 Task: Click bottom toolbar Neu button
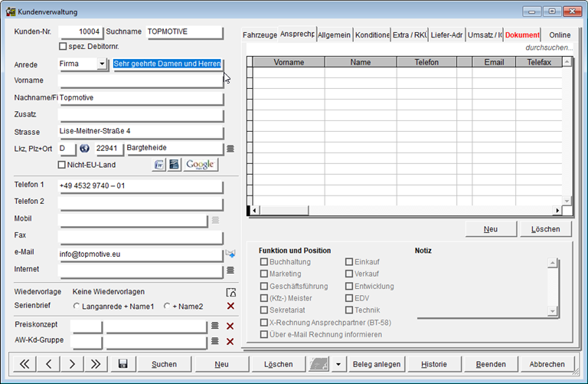pos(221,364)
